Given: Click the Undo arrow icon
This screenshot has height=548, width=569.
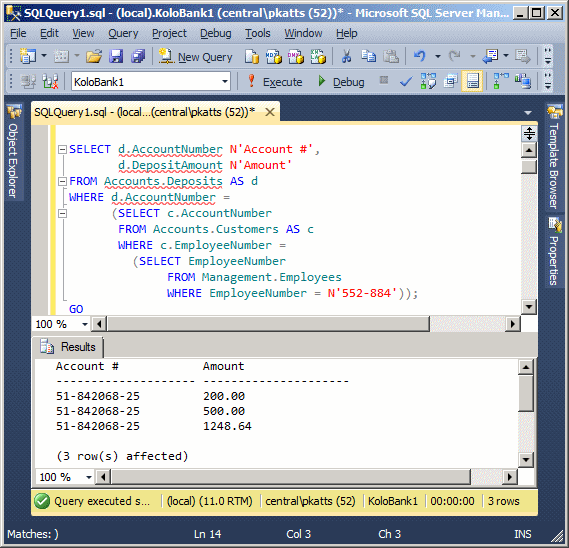Looking at the screenshot, I should pos(419,56).
